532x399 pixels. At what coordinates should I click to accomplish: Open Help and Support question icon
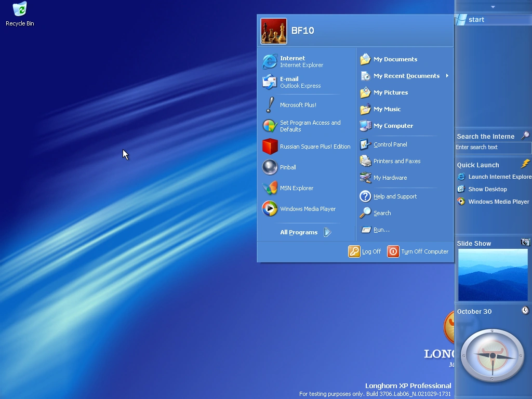click(365, 196)
